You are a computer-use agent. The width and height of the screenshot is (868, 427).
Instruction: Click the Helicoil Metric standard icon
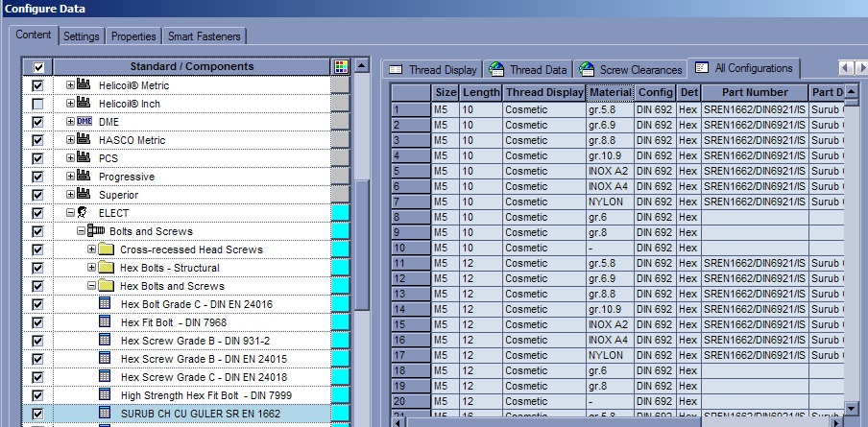click(x=84, y=85)
